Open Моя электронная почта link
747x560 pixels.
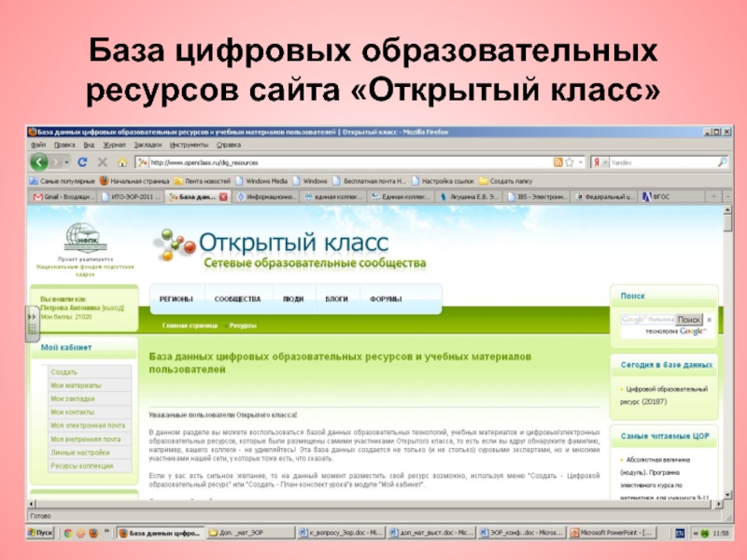tap(88, 426)
